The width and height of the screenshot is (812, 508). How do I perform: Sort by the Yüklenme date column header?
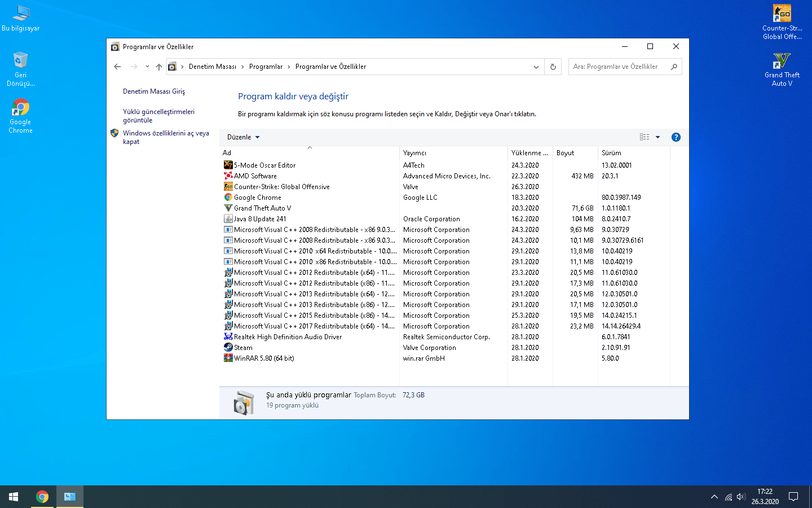pos(530,153)
